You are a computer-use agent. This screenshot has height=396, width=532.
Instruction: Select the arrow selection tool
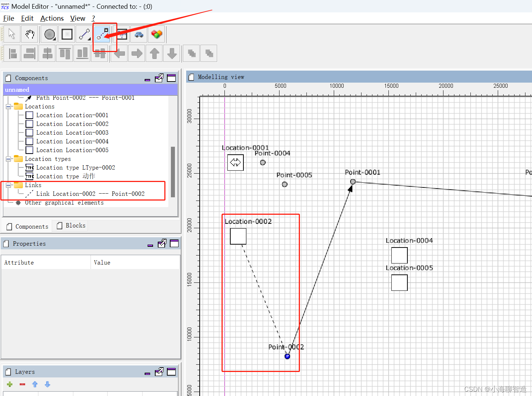(x=12, y=34)
